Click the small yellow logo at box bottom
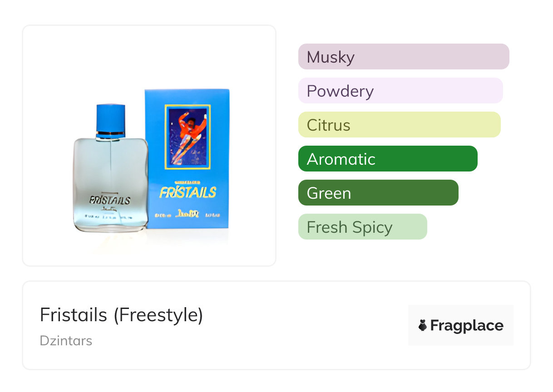553x392 pixels. [x=187, y=214]
